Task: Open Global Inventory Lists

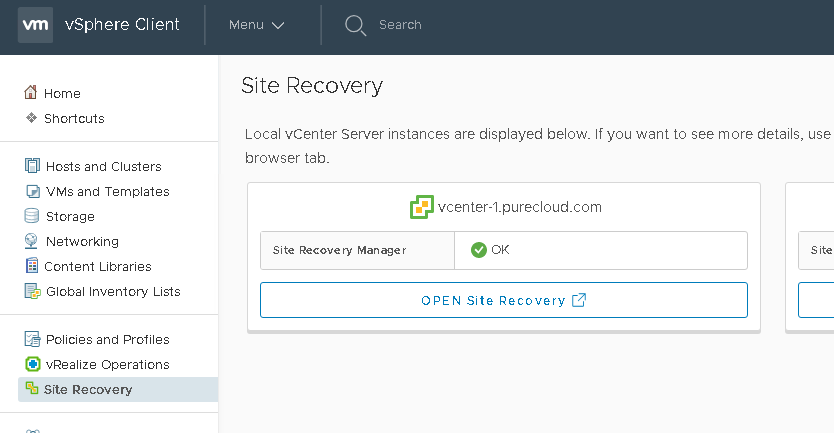Action: point(113,292)
